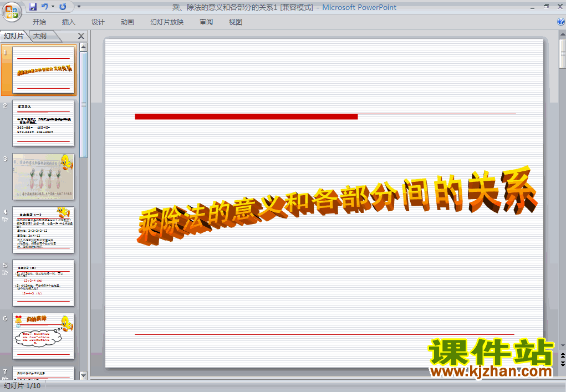
Task: Click the thumbnail pane scrollbar thumb
Action: (x=83, y=105)
